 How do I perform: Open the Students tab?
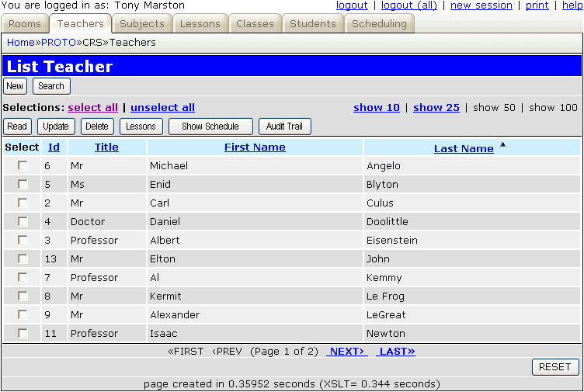click(313, 24)
